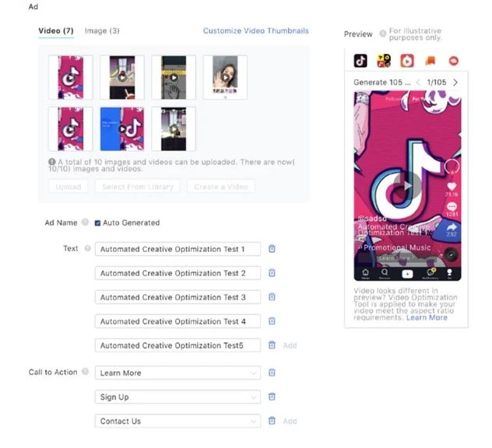The image size is (492, 448).
Task: Remove the 'Sign Up' call to action
Action: pyautogui.click(x=272, y=397)
